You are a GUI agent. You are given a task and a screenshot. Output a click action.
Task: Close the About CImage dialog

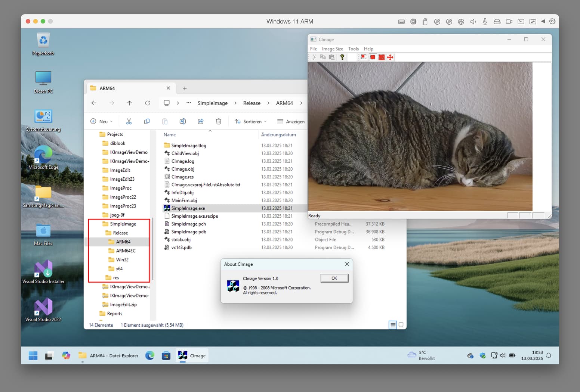point(347,264)
